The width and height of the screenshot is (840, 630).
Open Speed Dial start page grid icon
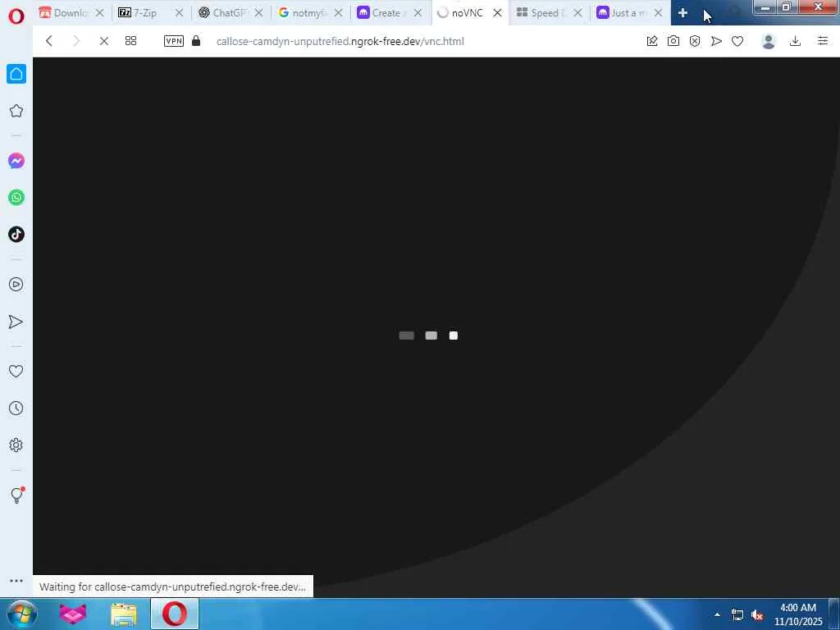(130, 41)
